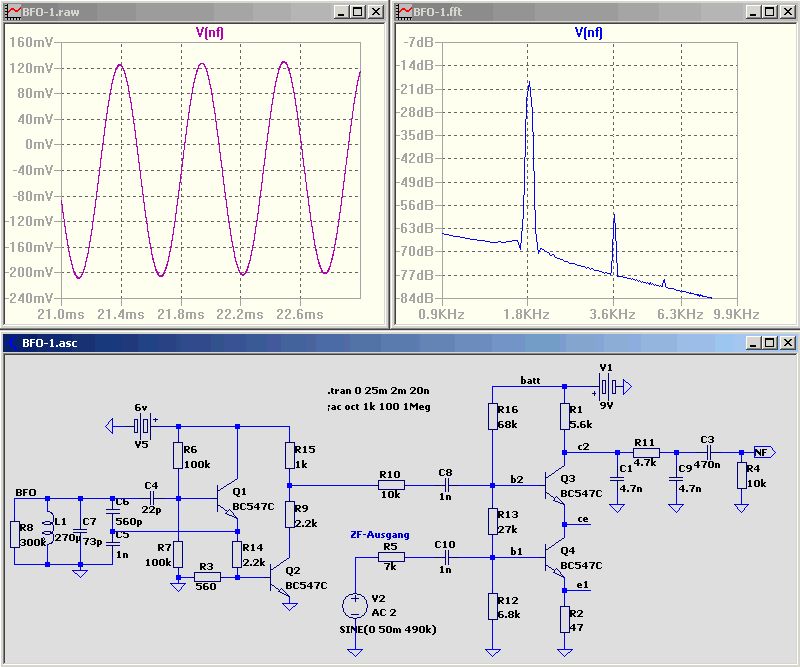This screenshot has height=667, width=800.
Task: Select capacitor C9 4.7n symbol
Action: (x=676, y=478)
